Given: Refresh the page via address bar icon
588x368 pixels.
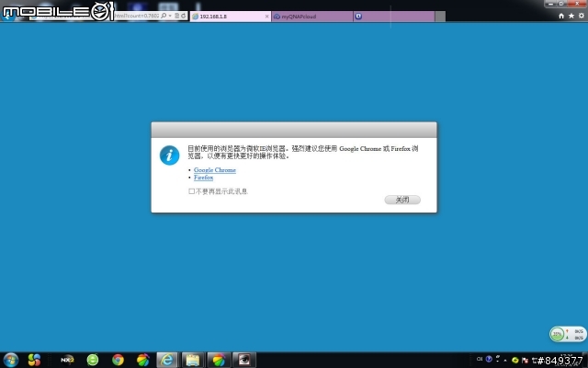Looking at the screenshot, I should (x=184, y=16).
